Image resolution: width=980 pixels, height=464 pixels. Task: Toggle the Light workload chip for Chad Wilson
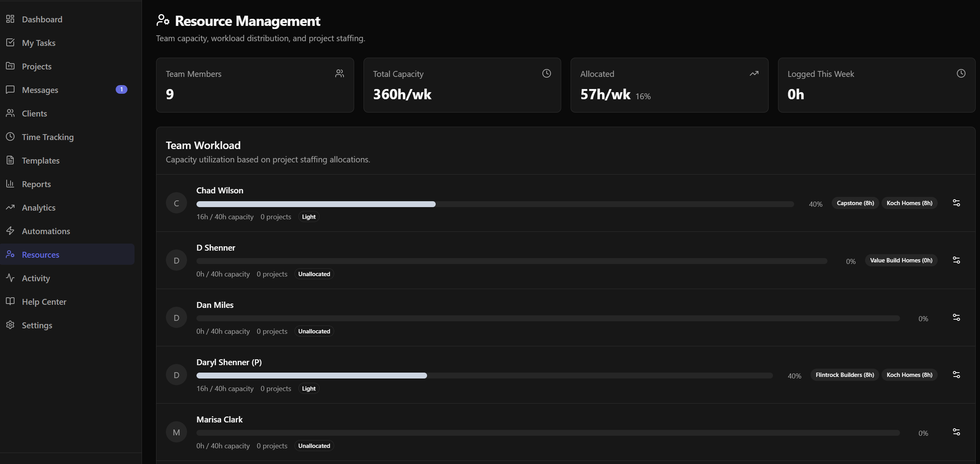[308, 216]
